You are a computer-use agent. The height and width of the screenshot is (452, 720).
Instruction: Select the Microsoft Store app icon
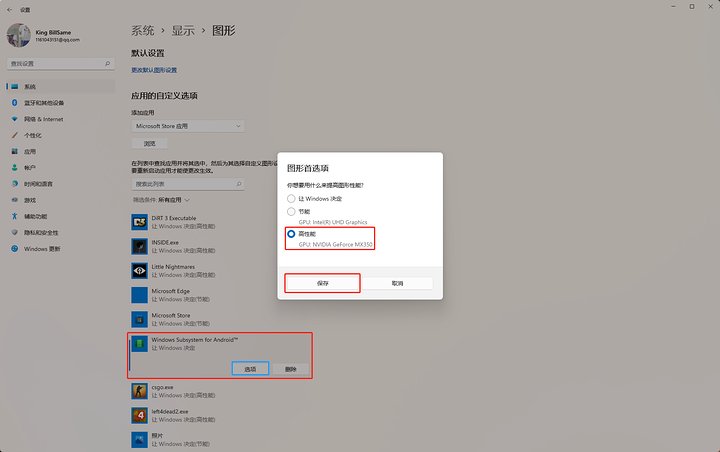pyautogui.click(x=139, y=320)
